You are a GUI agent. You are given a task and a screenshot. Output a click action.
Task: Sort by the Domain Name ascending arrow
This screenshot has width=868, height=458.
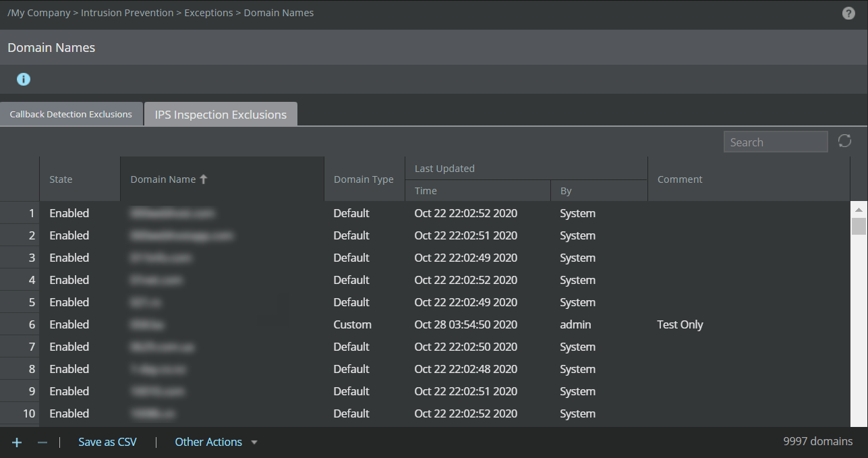click(204, 179)
